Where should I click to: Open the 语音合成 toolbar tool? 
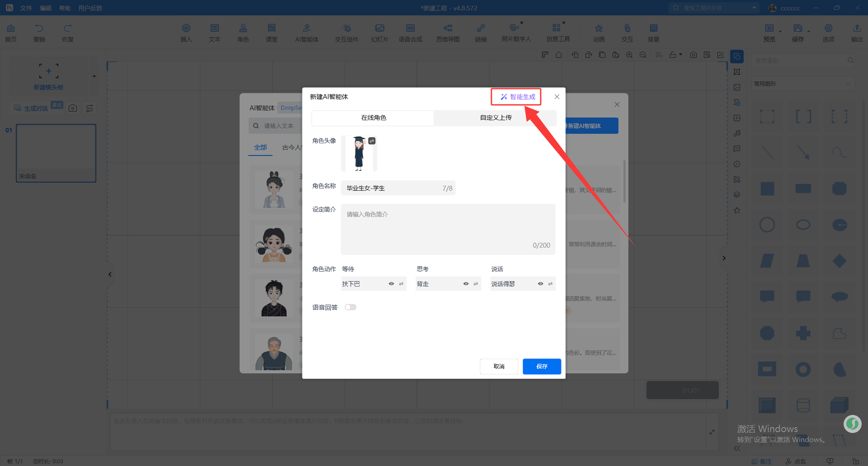pos(410,33)
